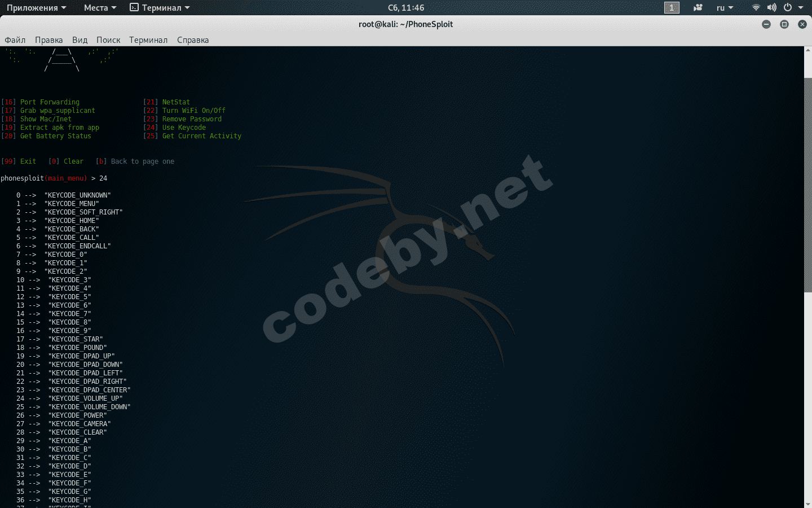Click the Wi-Fi network icon
This screenshot has height=508, width=812.
click(x=756, y=7)
